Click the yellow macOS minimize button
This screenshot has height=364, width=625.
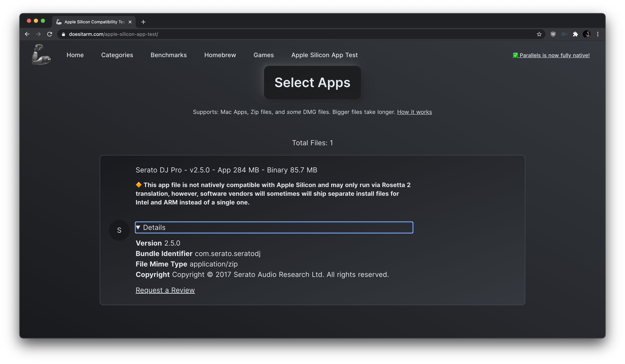click(36, 21)
